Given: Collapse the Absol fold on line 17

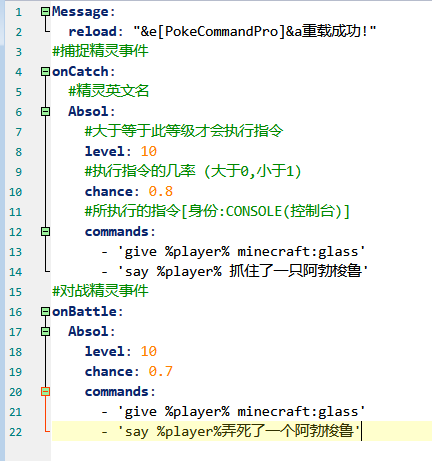Looking at the screenshot, I should pos(45,331).
